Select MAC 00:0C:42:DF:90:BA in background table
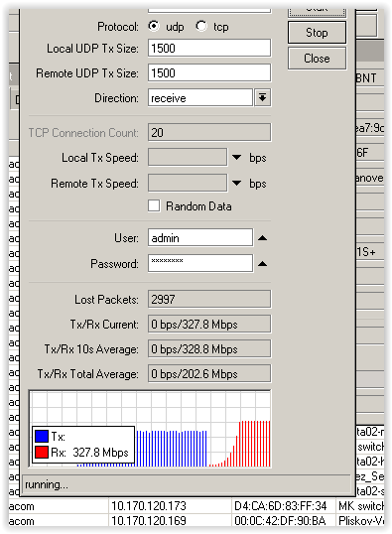 pos(284,521)
